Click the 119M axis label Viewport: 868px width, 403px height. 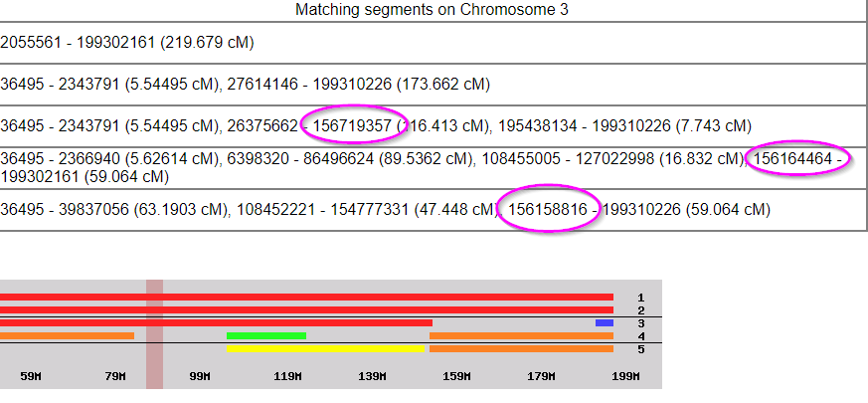[x=287, y=376]
